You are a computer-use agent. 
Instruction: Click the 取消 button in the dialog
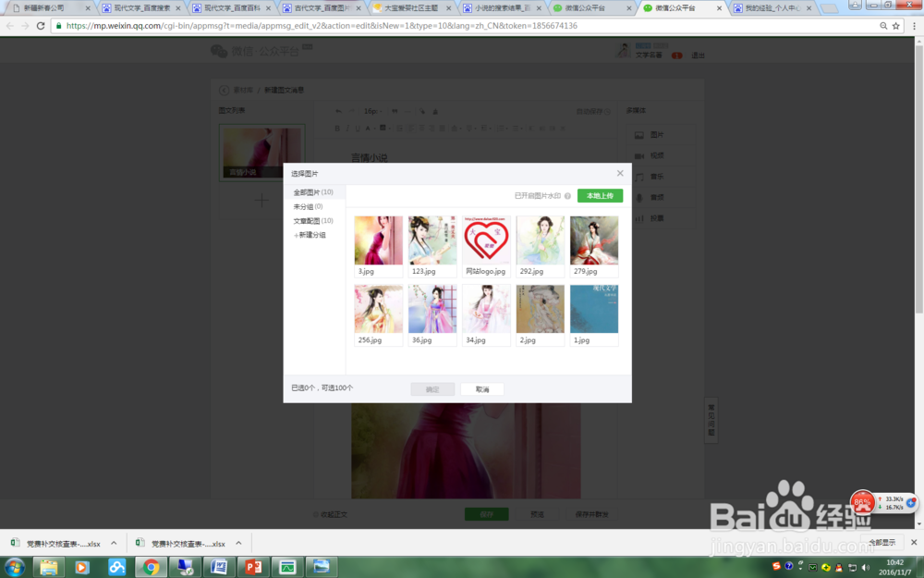[482, 388]
